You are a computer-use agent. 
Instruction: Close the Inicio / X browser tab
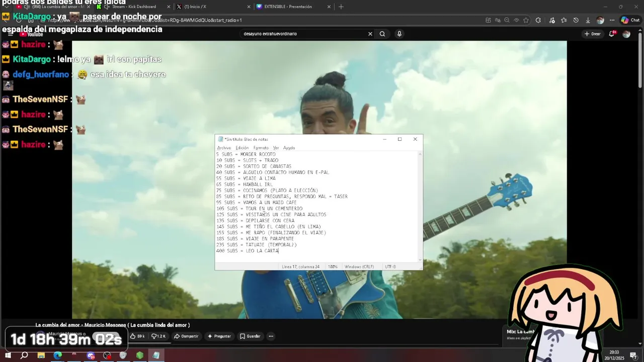click(249, 7)
